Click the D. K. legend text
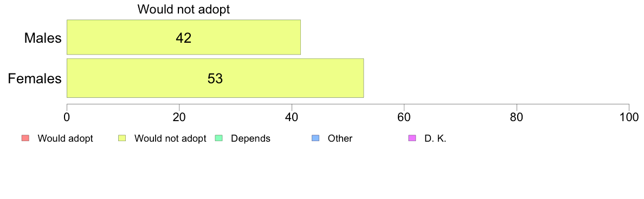644x199 pixels. click(x=435, y=138)
